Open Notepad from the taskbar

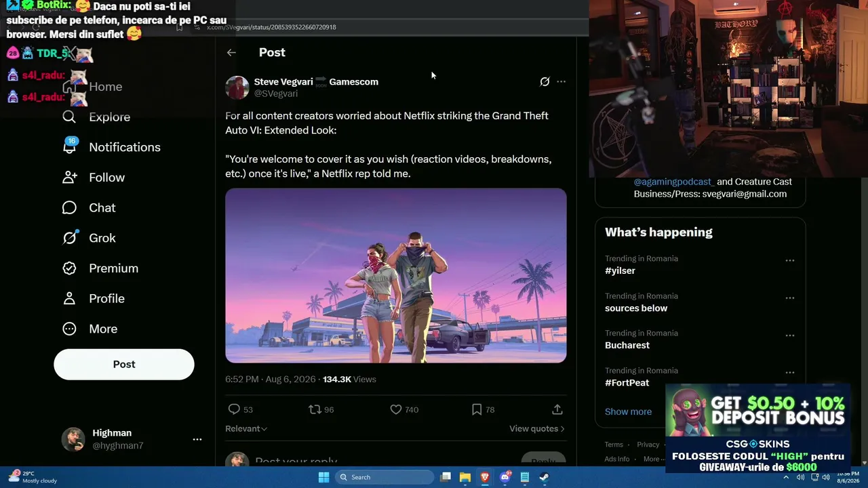pos(525,477)
